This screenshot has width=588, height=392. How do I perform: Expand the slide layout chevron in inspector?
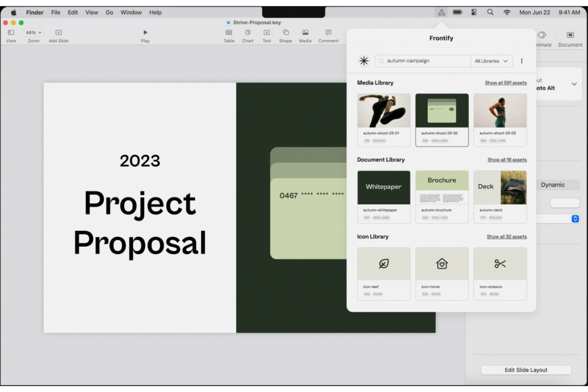[x=574, y=84]
